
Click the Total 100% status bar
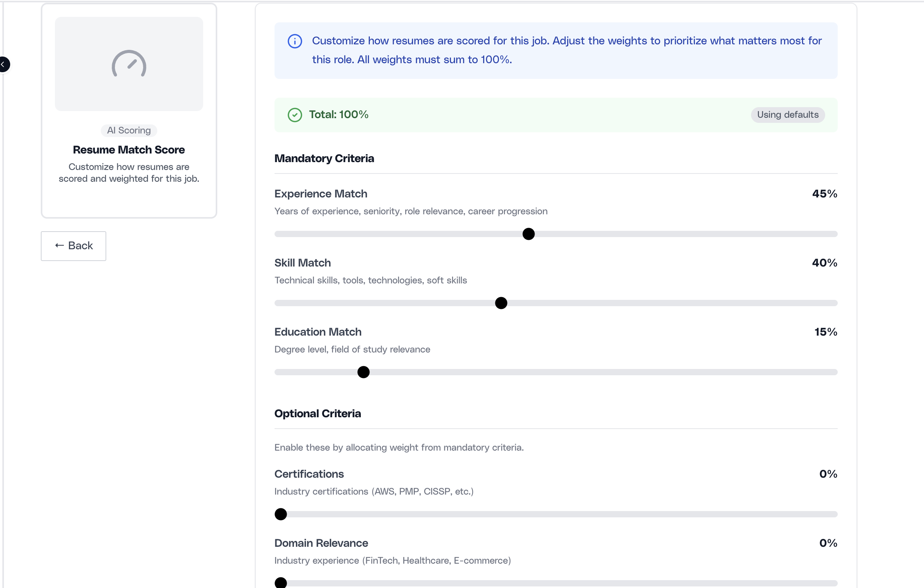pos(556,115)
